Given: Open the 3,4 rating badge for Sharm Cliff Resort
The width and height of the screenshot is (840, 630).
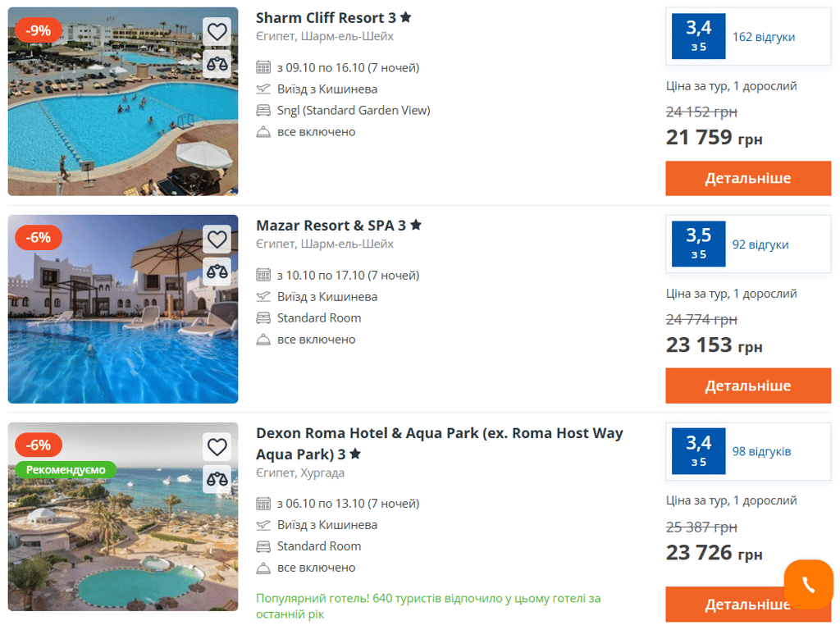Looking at the screenshot, I should [x=697, y=35].
